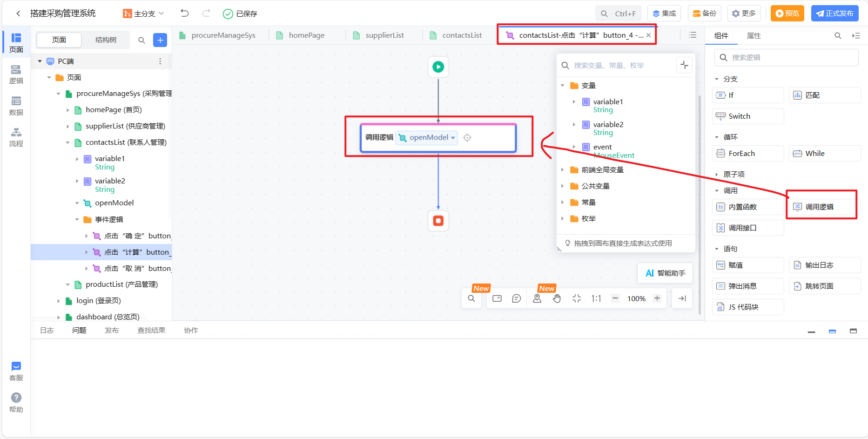Screen dimensions: 868x439
Task: Expand the 枚举 folder
Action: coord(563,219)
